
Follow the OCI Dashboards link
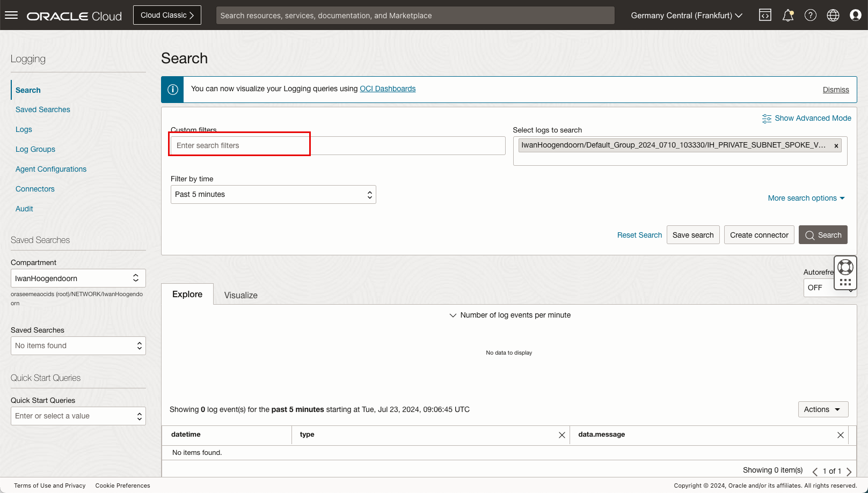[x=388, y=89]
